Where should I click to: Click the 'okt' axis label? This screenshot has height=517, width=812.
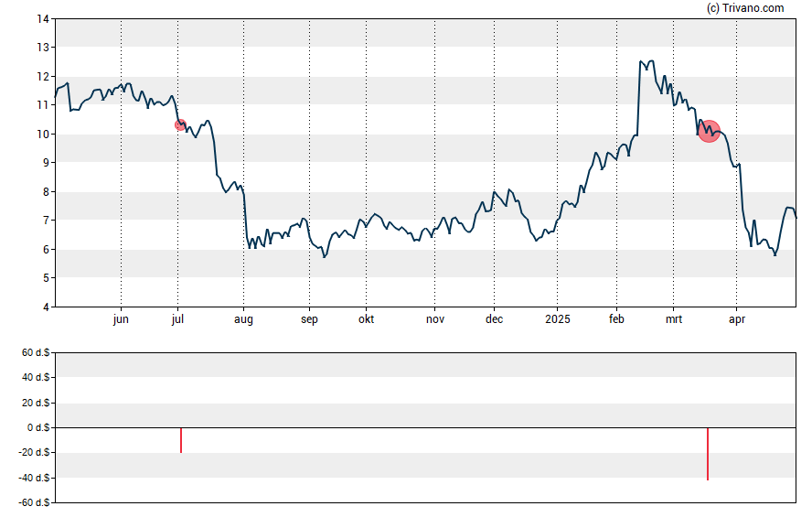[366, 319]
